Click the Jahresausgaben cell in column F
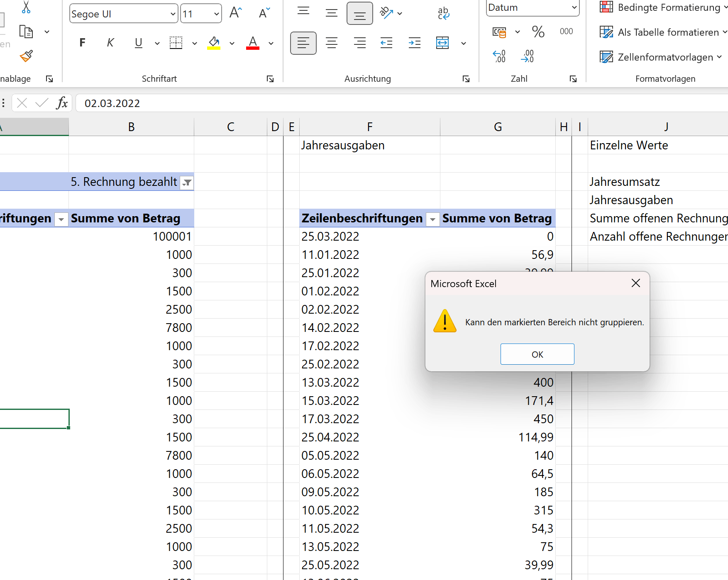 click(x=370, y=145)
